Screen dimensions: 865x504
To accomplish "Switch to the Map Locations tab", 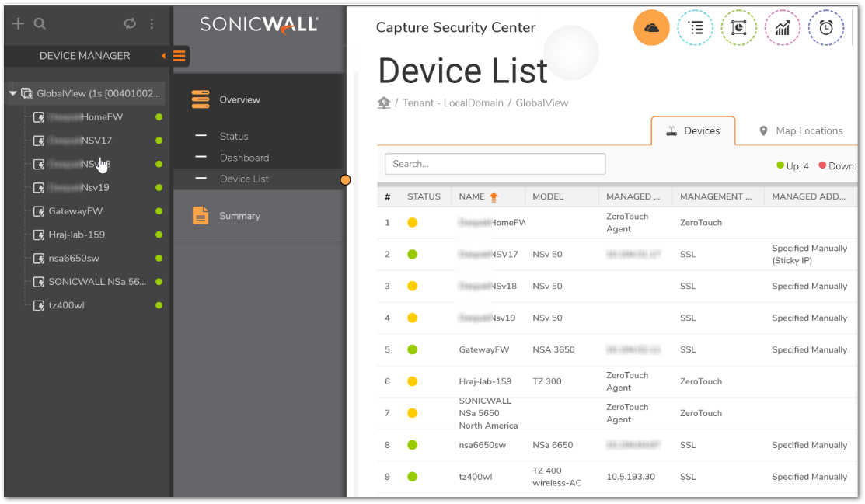I will (800, 131).
